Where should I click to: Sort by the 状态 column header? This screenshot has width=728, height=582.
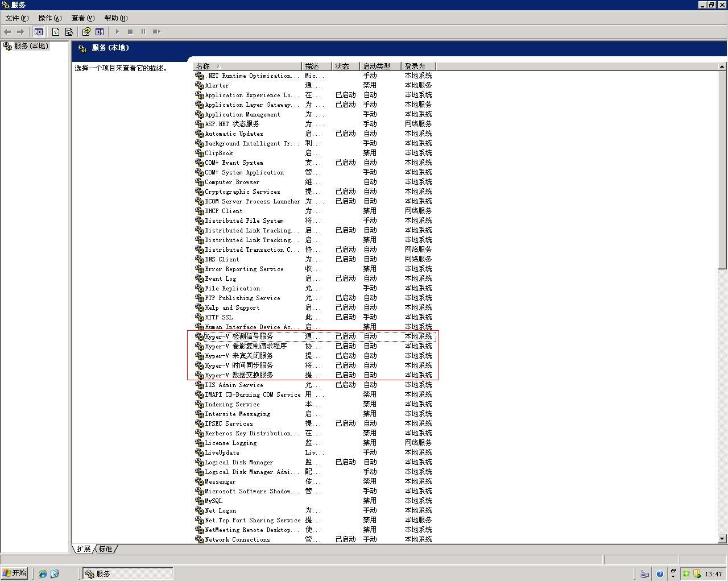(x=346, y=66)
